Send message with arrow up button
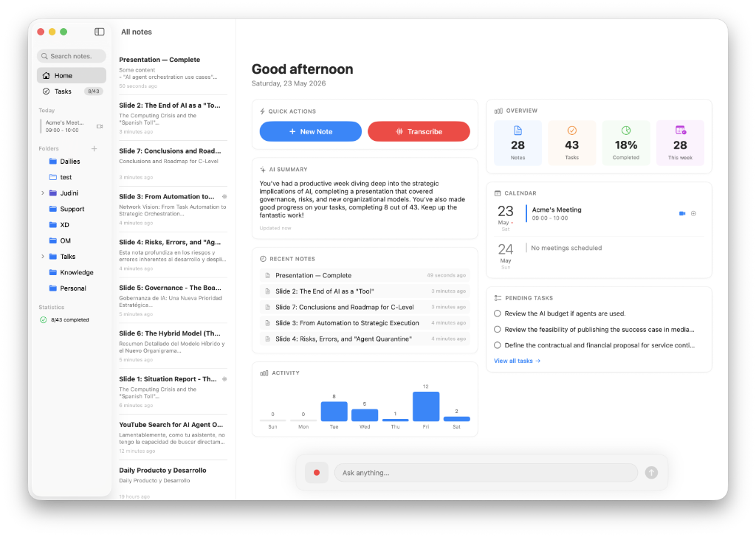The width and height of the screenshot is (756, 537). point(651,473)
